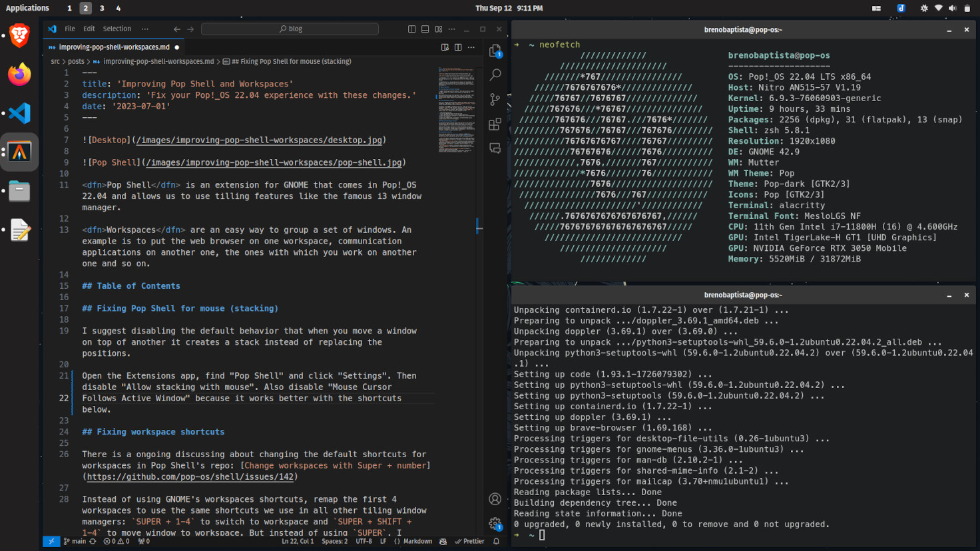
Task: Open the Selection menu
Action: click(x=117, y=29)
